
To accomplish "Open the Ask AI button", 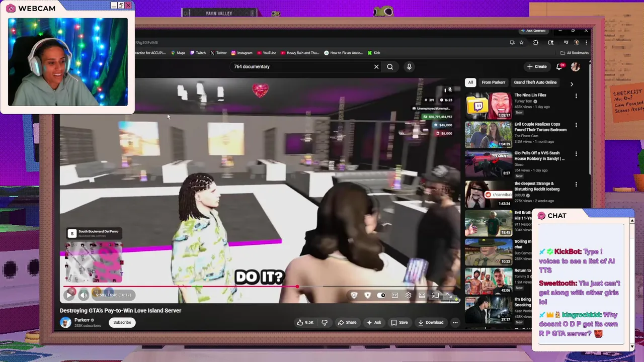I will (x=374, y=322).
